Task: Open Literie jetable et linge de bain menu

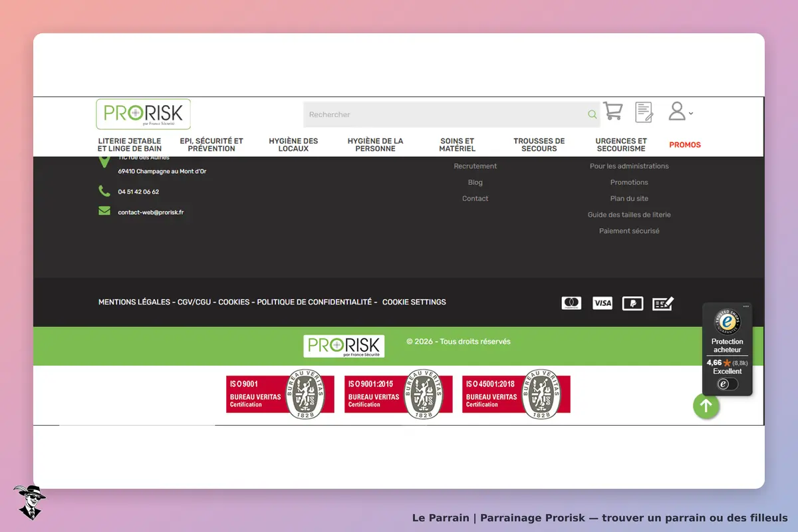Action: (x=130, y=145)
